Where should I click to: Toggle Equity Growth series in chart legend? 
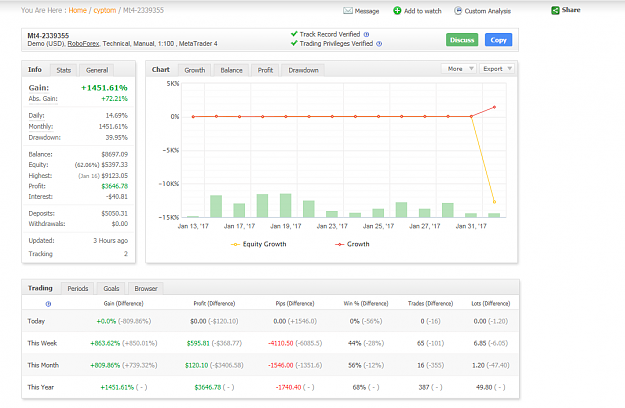[259, 244]
